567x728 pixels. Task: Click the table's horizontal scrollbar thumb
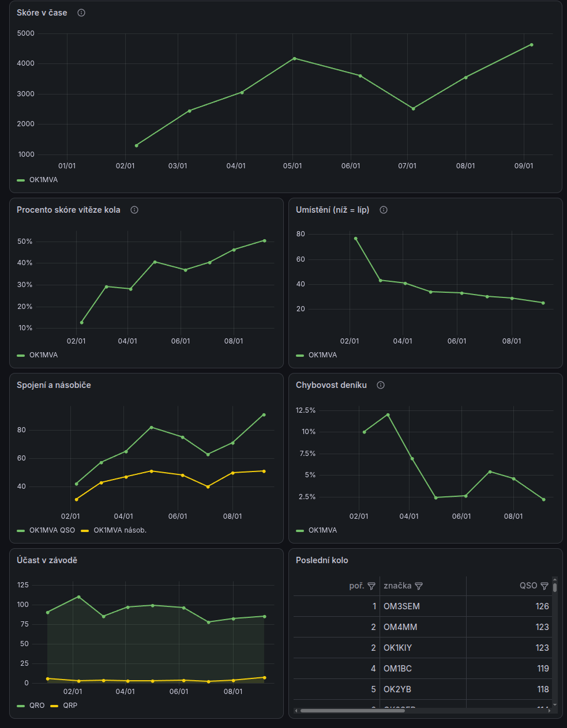point(352,711)
